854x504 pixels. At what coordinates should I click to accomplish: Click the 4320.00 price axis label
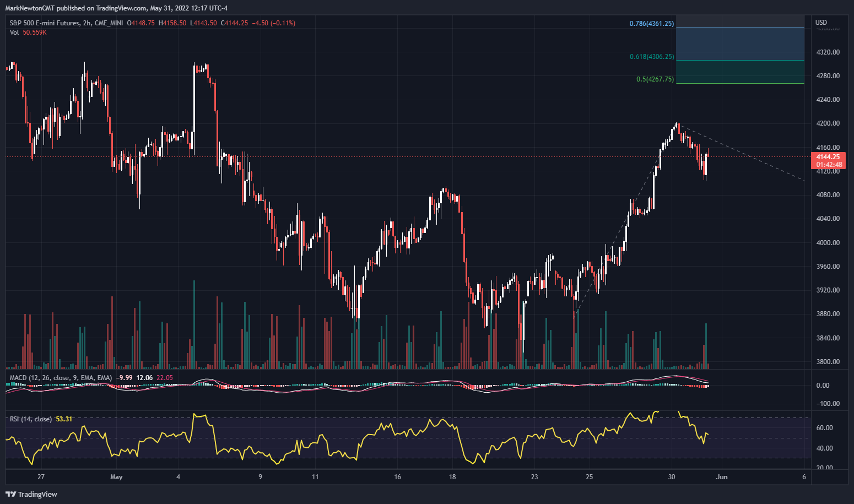[829, 52]
